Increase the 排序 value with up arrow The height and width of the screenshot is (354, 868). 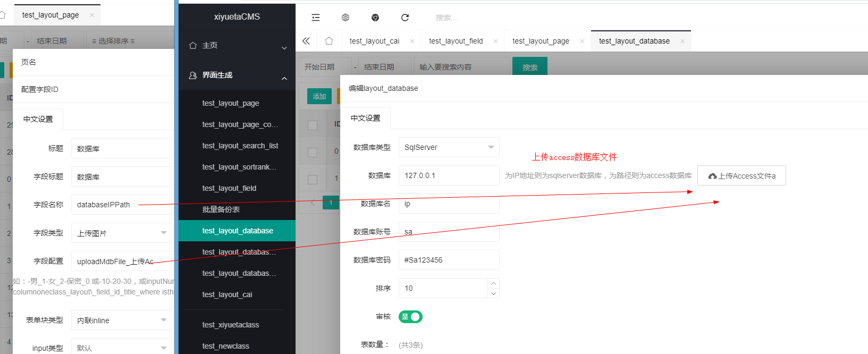click(493, 283)
